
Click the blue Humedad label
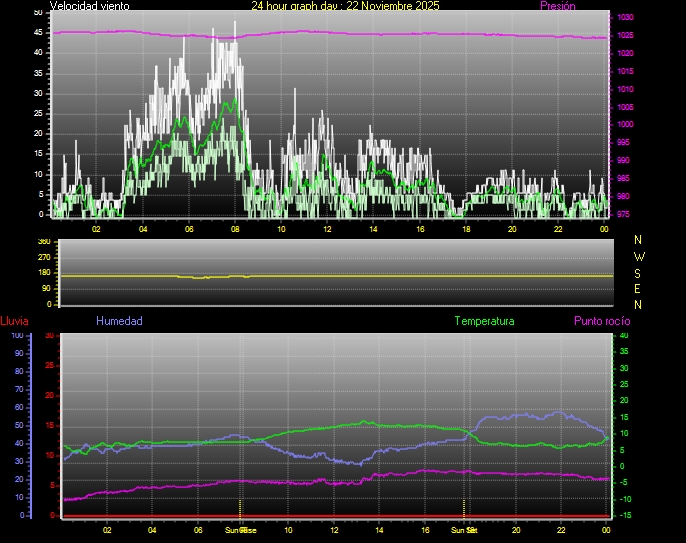tap(119, 321)
